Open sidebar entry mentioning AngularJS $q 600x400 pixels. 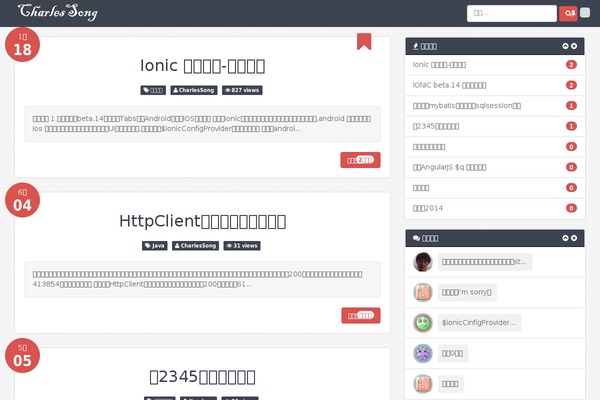(x=449, y=167)
